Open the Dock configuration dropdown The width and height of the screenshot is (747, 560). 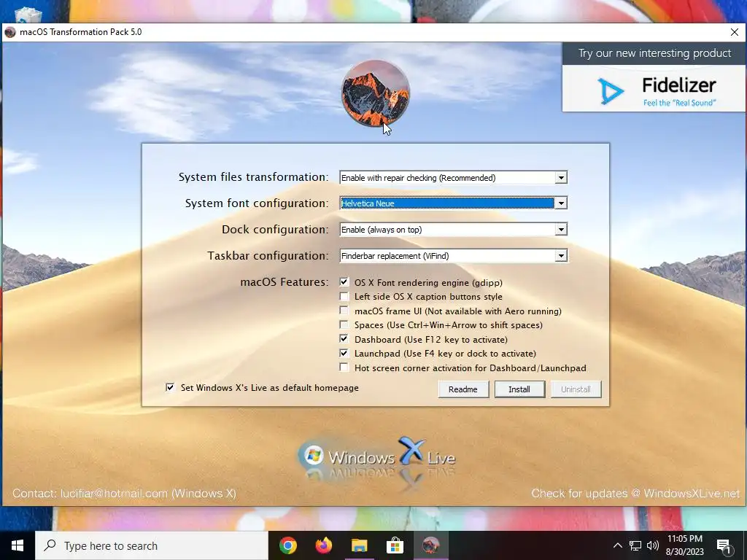pyautogui.click(x=561, y=230)
